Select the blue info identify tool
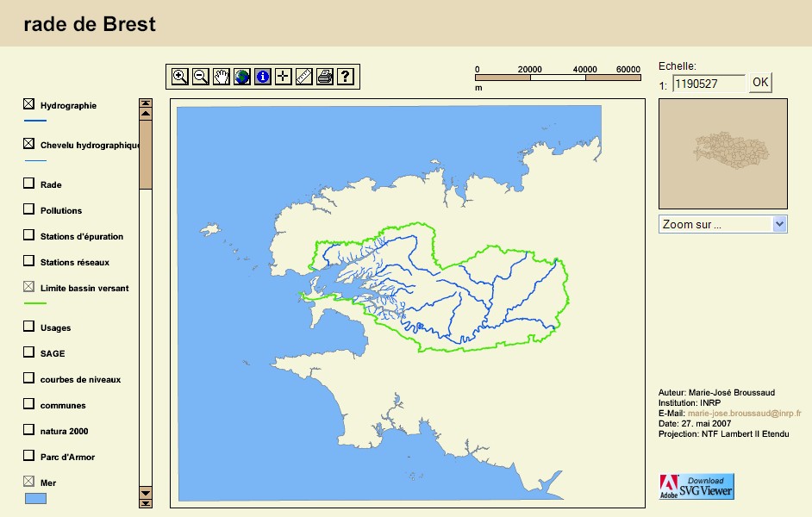812x517 pixels. 262,77
